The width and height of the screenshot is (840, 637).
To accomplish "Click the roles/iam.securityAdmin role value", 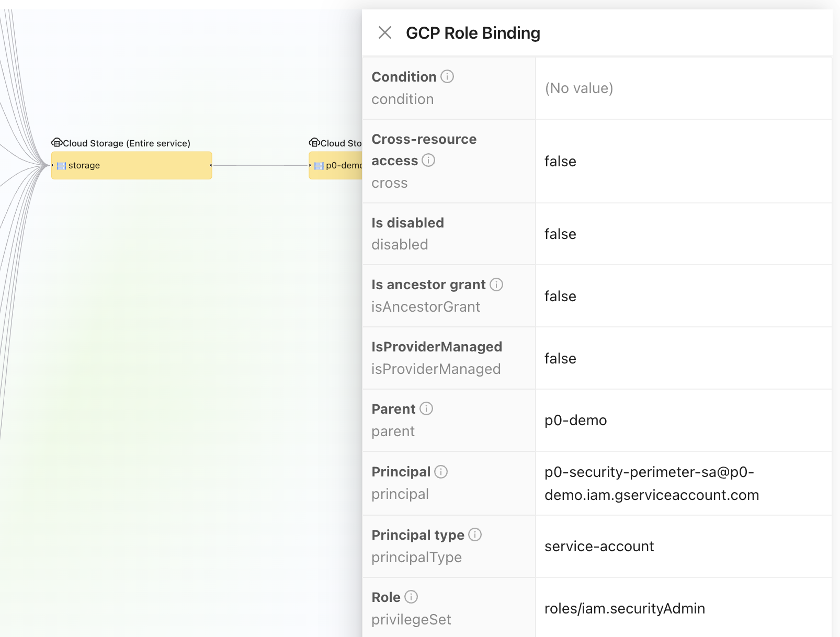I will coord(625,609).
